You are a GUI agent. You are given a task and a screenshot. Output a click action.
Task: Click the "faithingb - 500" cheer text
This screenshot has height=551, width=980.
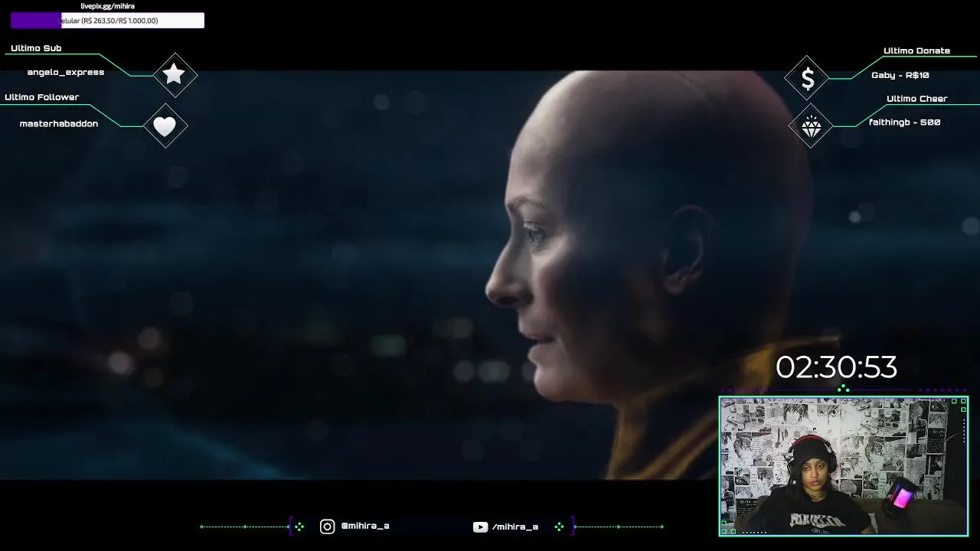pos(904,122)
